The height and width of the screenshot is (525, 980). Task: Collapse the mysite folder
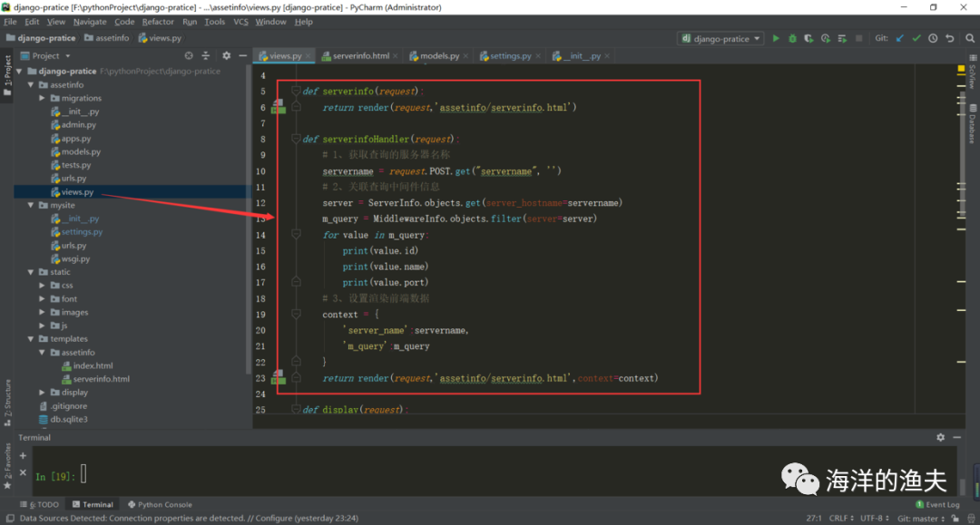click(31, 206)
